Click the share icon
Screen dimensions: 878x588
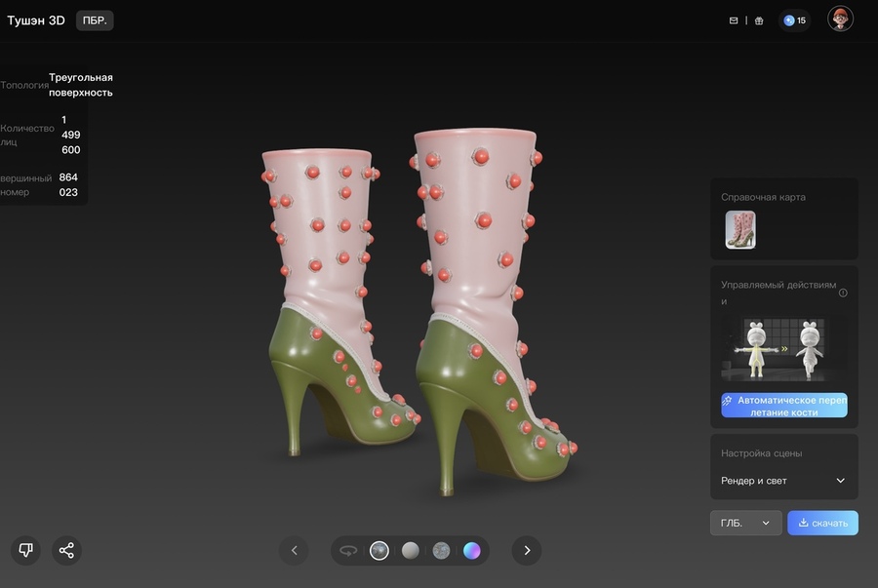tap(66, 550)
